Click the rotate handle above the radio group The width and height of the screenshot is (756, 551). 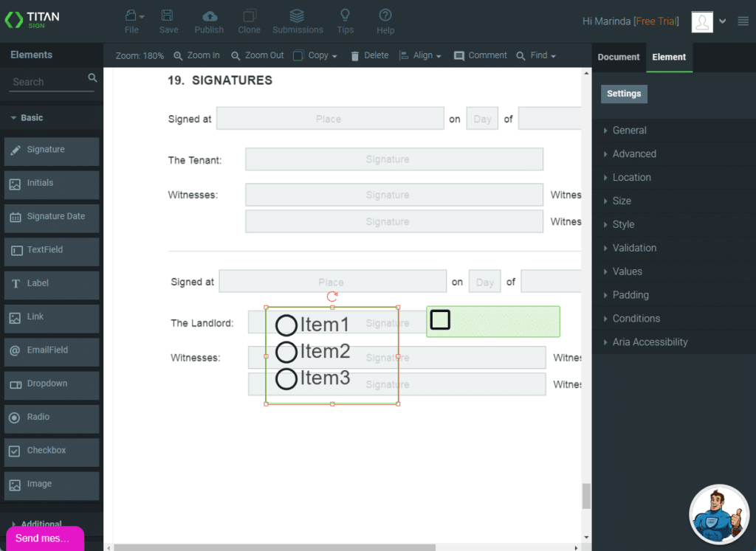coord(332,296)
